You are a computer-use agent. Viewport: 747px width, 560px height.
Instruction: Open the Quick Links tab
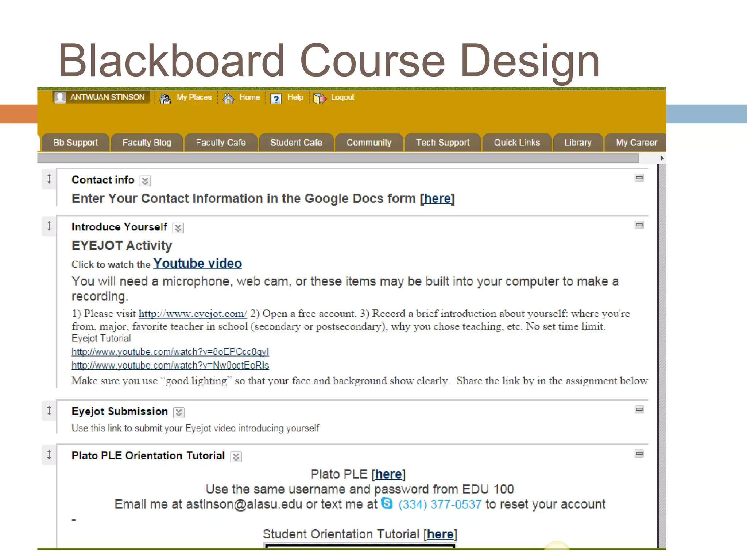click(x=517, y=143)
